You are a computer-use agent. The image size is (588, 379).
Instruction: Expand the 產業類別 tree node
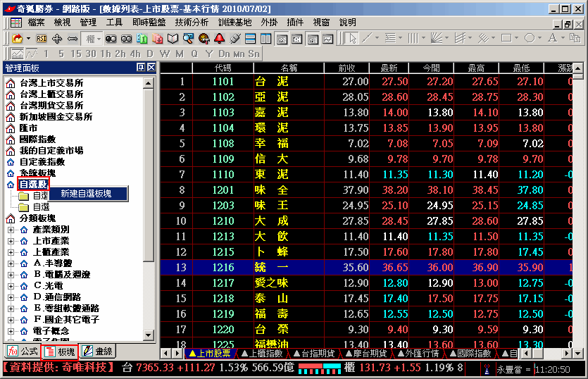click(11, 230)
